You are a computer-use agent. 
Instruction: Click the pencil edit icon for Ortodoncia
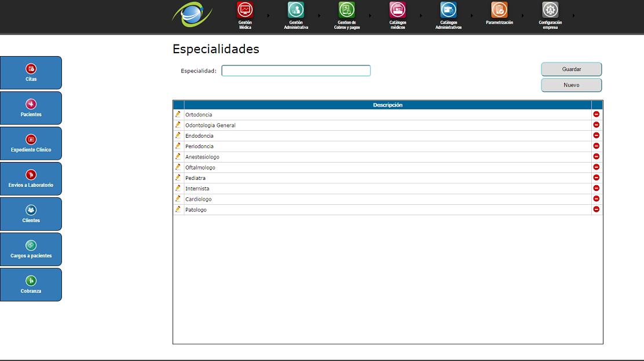(x=178, y=115)
